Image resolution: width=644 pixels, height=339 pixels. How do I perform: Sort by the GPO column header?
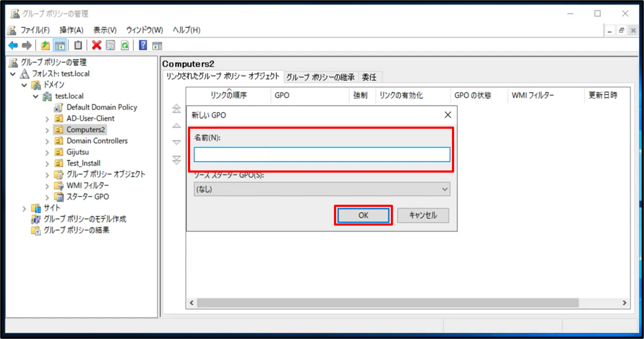(310, 95)
